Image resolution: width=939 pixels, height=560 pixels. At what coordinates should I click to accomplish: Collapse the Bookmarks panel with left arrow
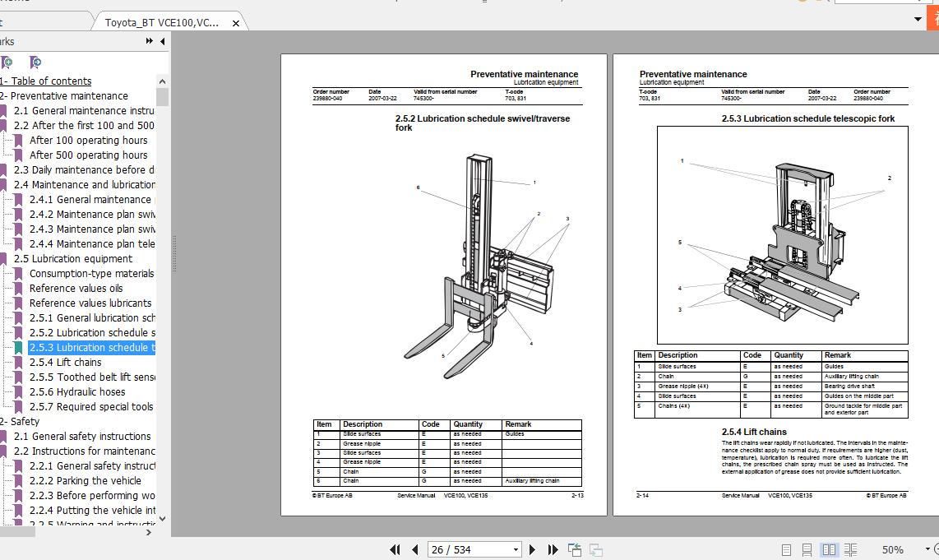coord(161,43)
